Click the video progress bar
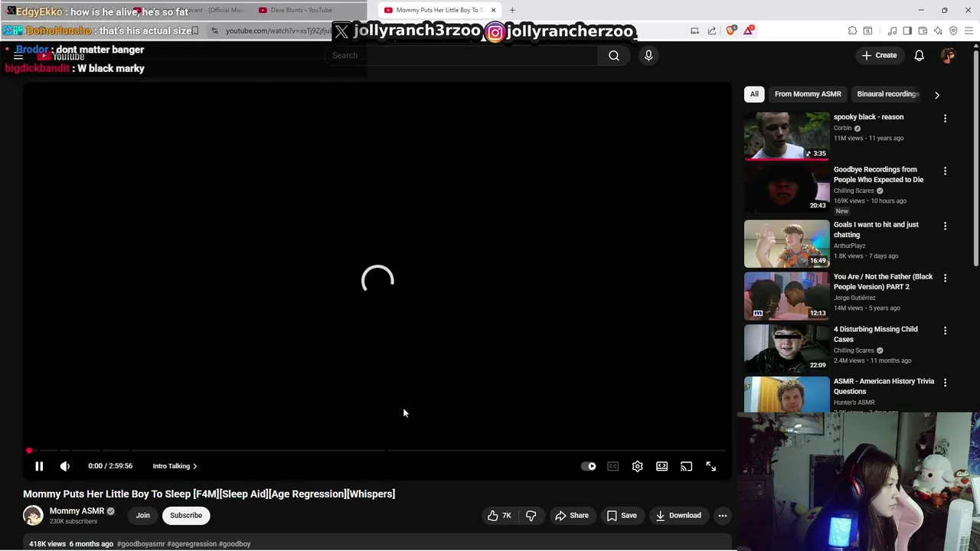This screenshot has width=980, height=551. pyautogui.click(x=377, y=451)
